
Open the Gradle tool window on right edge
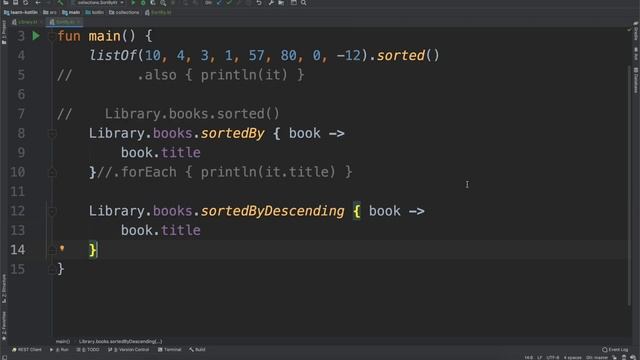[x=636, y=31]
